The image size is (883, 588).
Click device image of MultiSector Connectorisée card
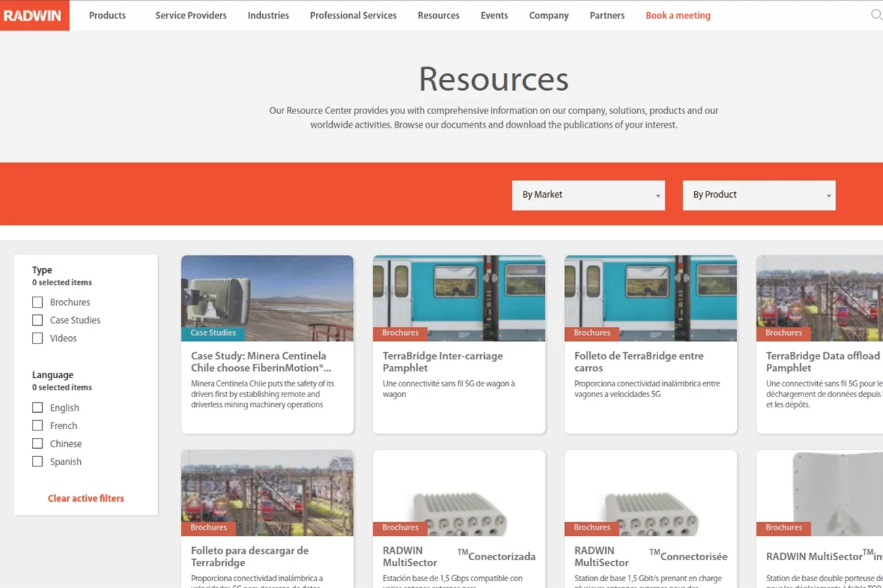pyautogui.click(x=651, y=493)
